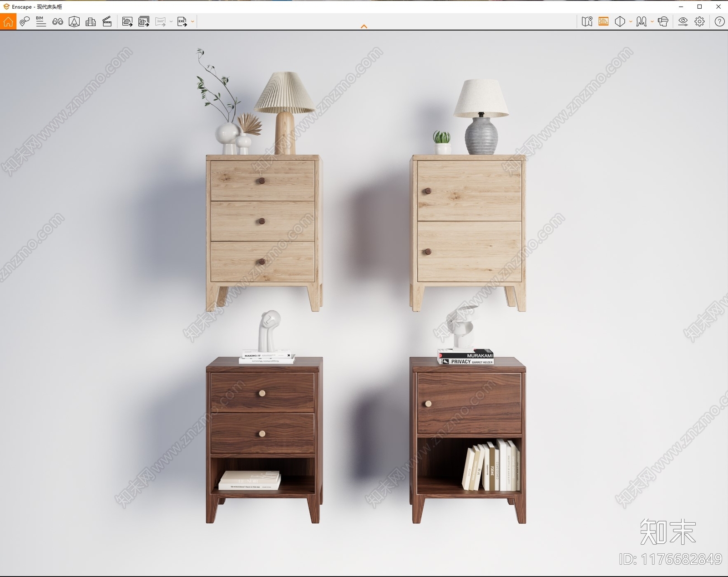Open Visual Settings eye icon
This screenshot has width=728, height=577.
coord(683,21)
